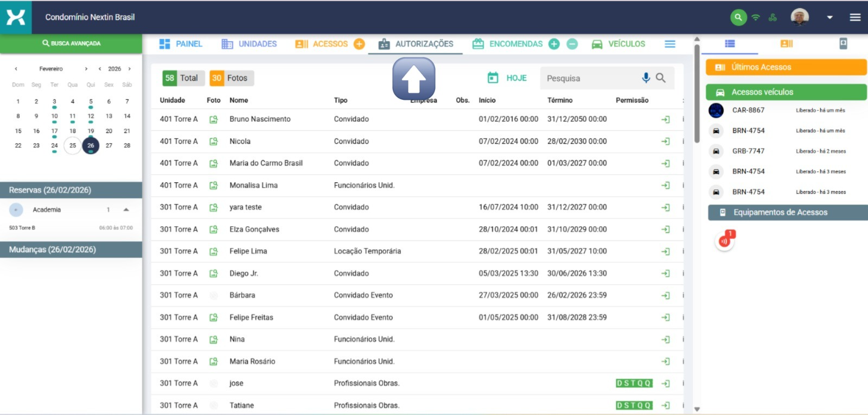
Task: Switch to the Unidades tab
Action: click(x=250, y=44)
